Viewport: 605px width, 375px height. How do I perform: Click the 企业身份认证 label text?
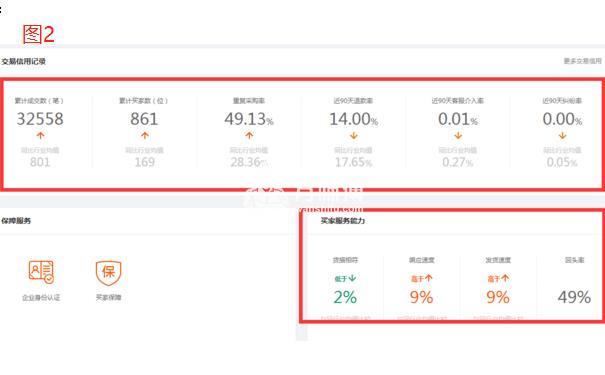(x=41, y=297)
